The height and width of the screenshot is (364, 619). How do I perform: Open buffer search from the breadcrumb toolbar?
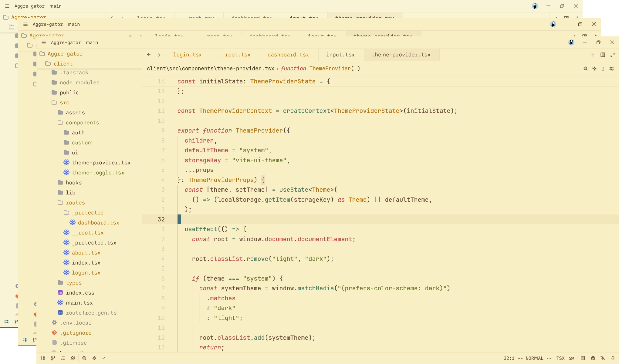(x=586, y=69)
